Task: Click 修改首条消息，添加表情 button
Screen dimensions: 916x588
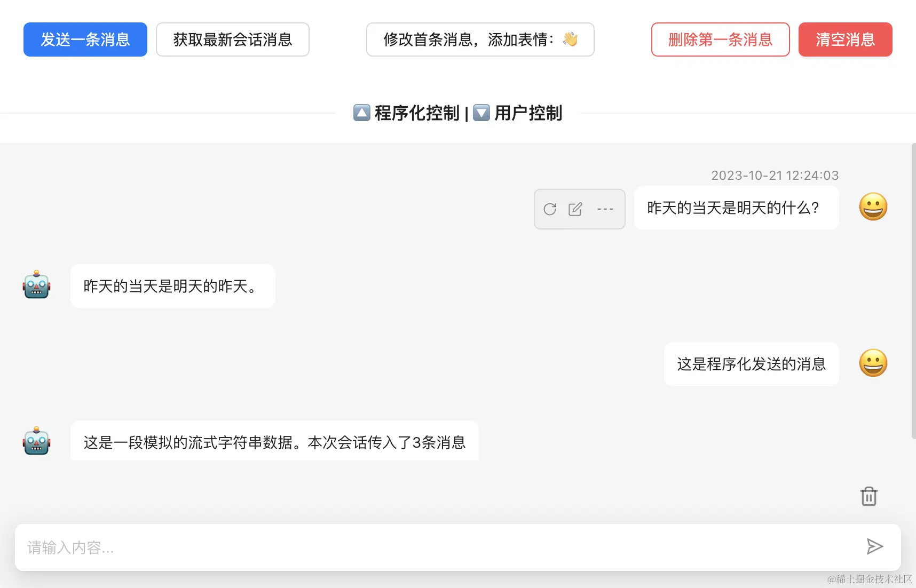Action: pyautogui.click(x=480, y=39)
